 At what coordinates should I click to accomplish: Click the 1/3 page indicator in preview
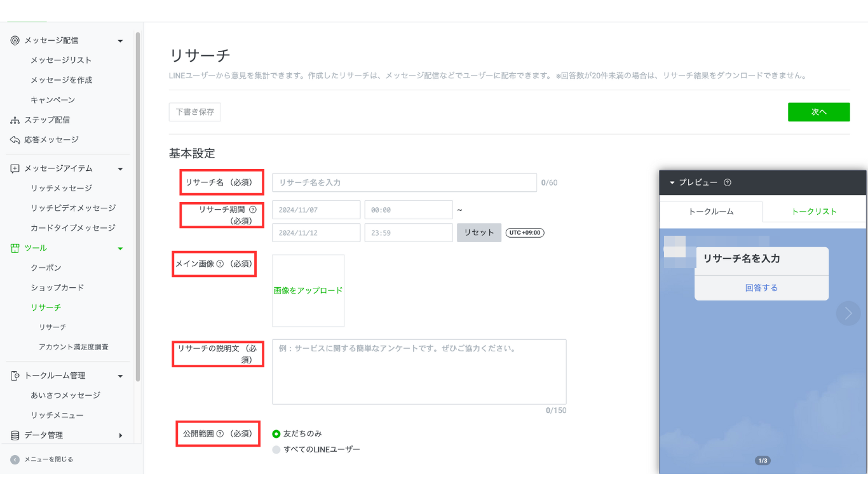point(763,461)
